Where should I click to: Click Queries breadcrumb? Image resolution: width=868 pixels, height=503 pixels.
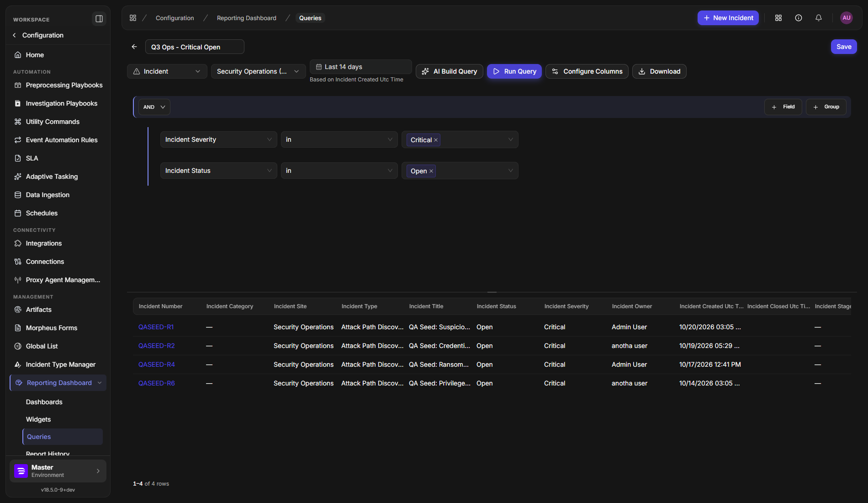point(310,18)
